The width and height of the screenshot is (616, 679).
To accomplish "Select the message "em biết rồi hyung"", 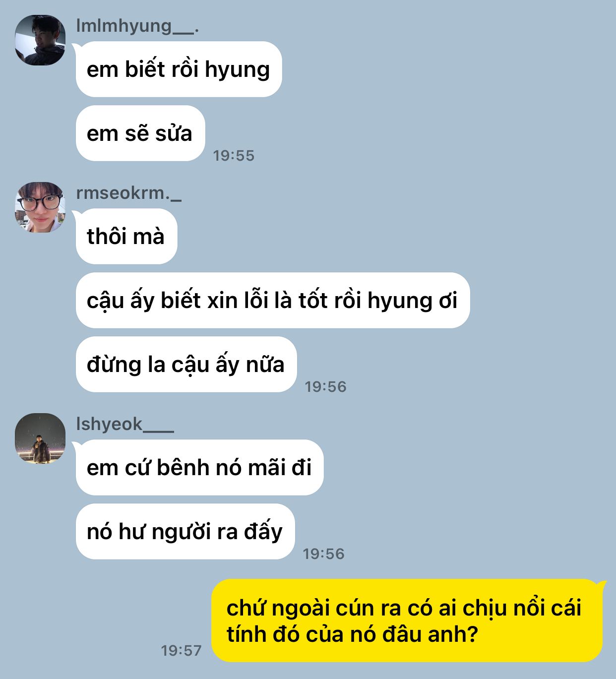I will (179, 69).
